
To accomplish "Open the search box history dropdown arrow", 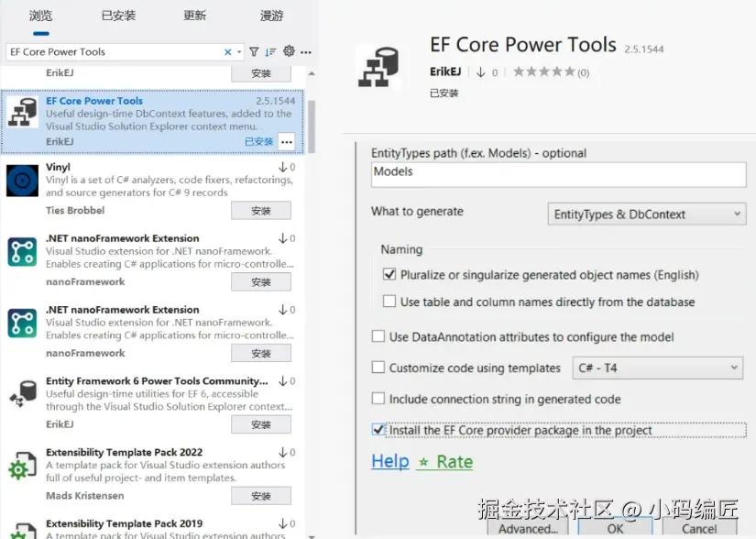I will (239, 52).
